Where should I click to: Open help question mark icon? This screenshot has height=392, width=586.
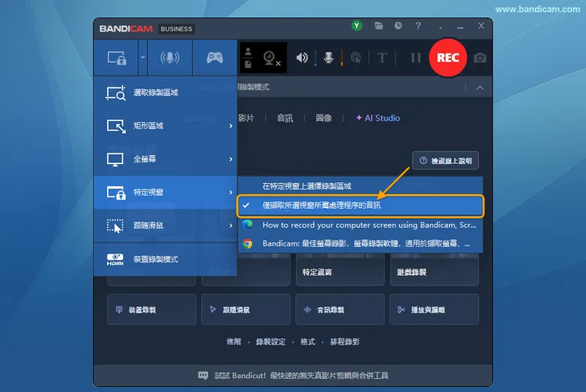coord(418,26)
